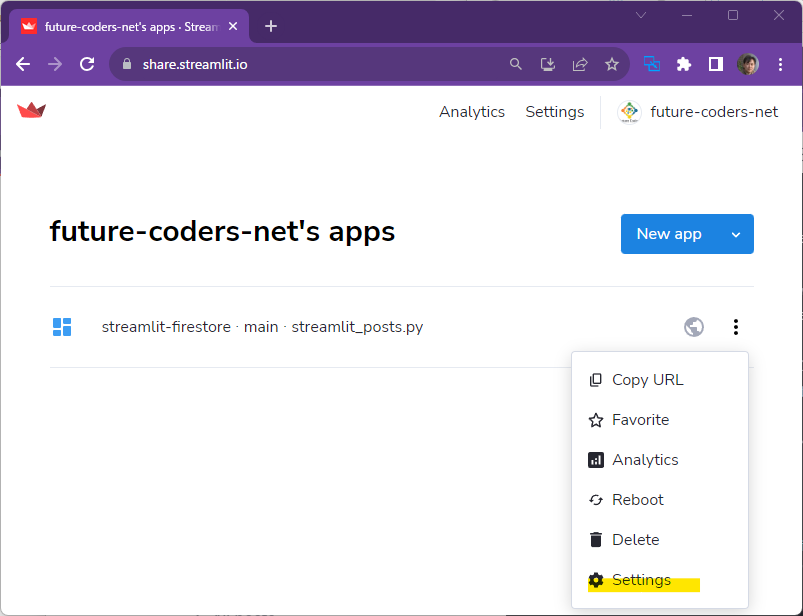This screenshot has height=616, width=803.
Task: Expand the New app dropdown arrow
Action: [x=736, y=235]
